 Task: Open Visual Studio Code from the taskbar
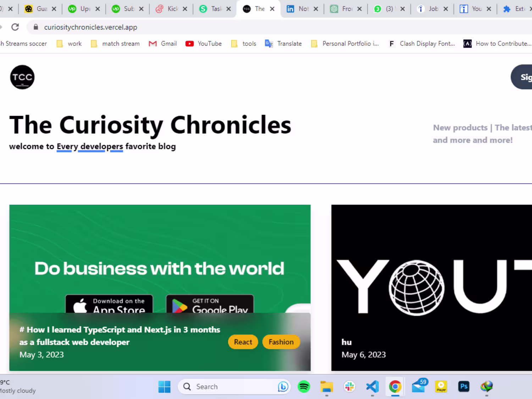372,386
